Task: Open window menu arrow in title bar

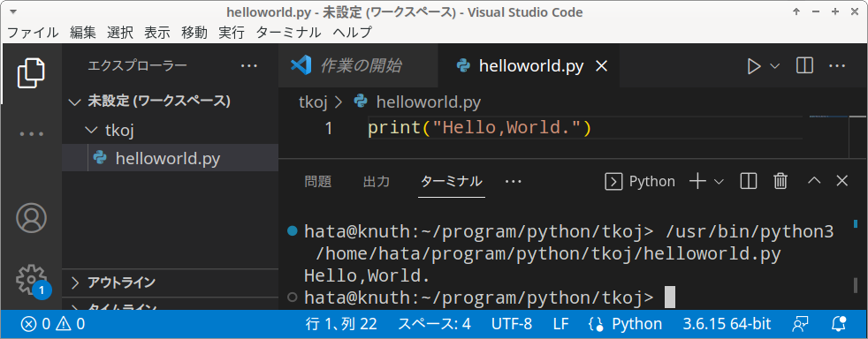Action: coord(13,11)
